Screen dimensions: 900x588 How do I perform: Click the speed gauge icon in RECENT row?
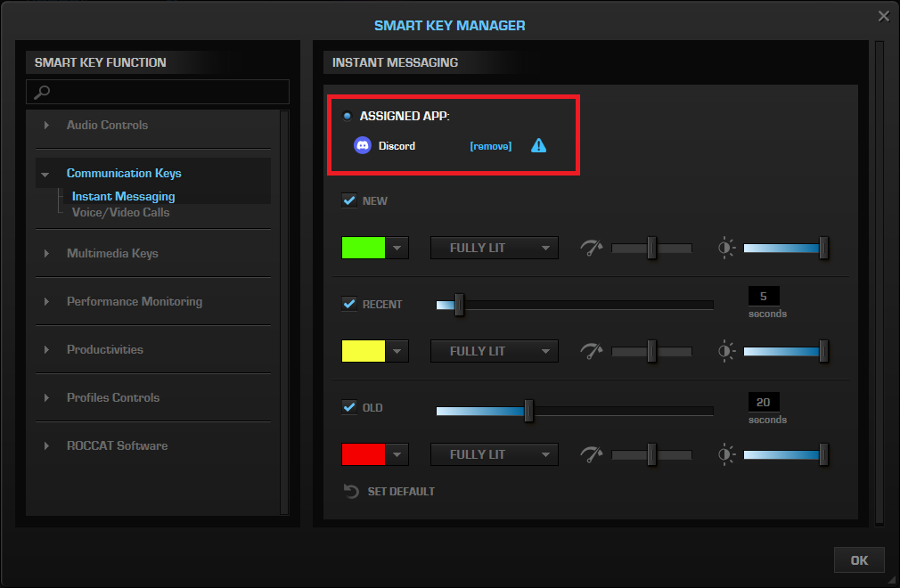click(591, 351)
